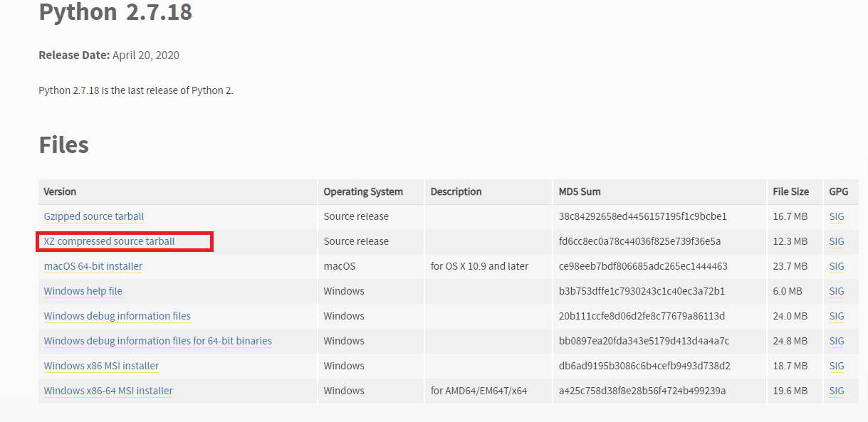Select MD5 sum a425c758d38f8e28b56f4724b499239a
This screenshot has width=868, height=422.
tap(642, 391)
